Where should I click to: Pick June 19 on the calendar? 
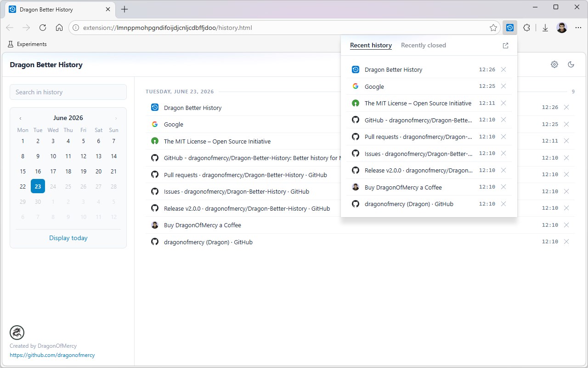(x=83, y=171)
